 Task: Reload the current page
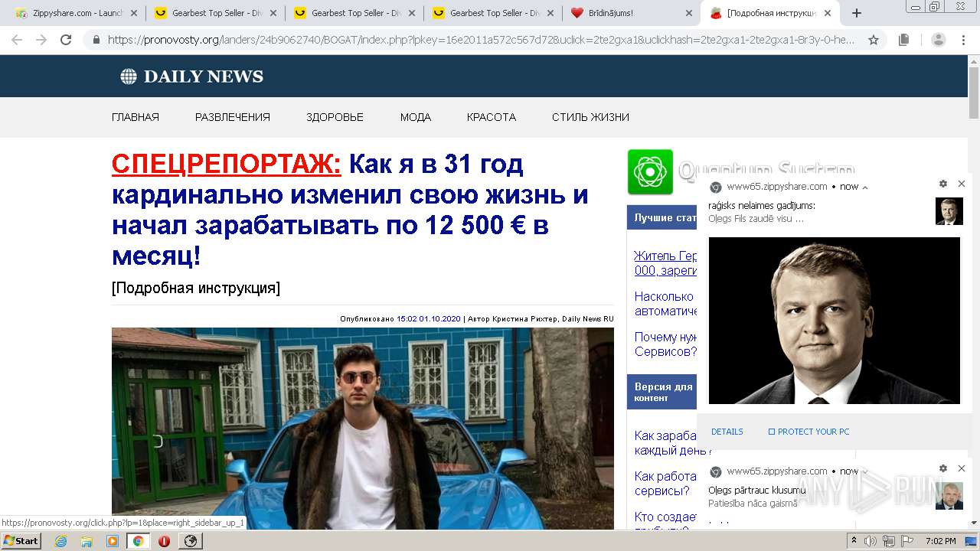coord(66,40)
